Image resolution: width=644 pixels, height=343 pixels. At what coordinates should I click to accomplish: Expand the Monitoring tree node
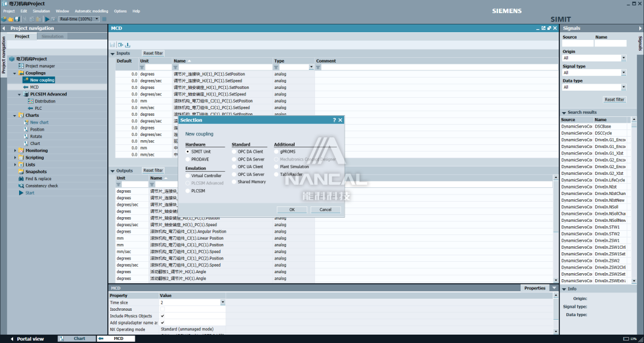coord(15,151)
